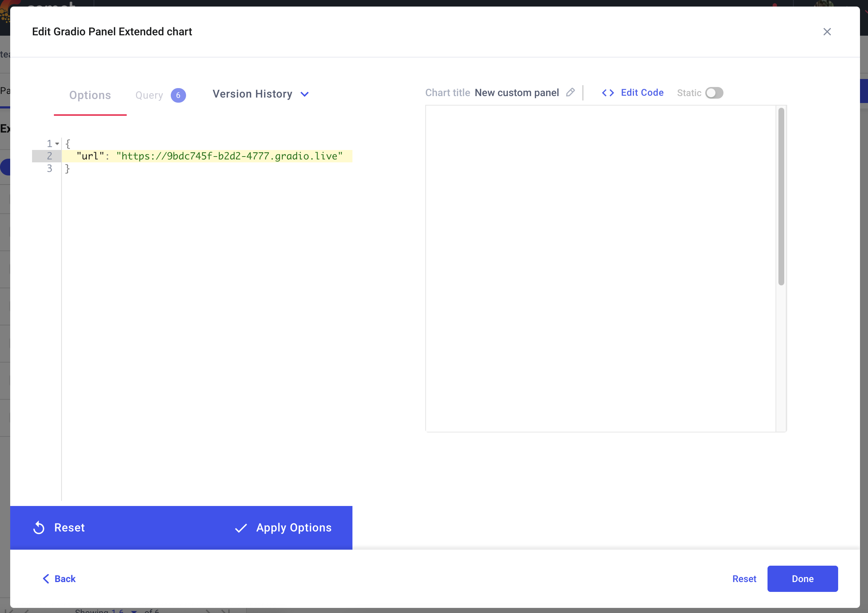Click the Back link

tap(59, 578)
